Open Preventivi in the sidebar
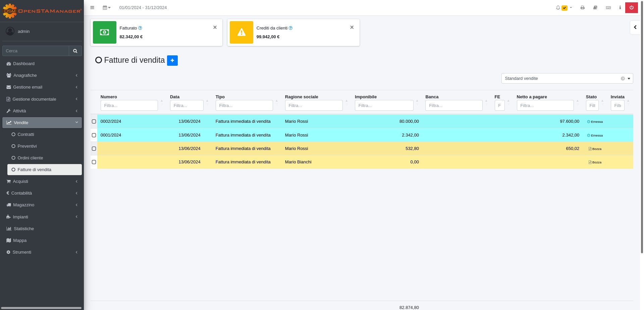 point(27,146)
